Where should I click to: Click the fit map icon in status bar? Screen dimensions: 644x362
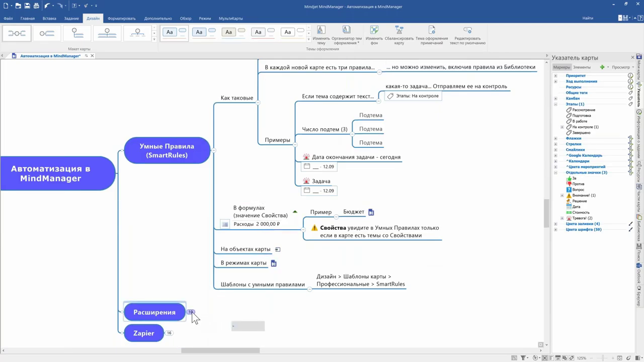619,358
